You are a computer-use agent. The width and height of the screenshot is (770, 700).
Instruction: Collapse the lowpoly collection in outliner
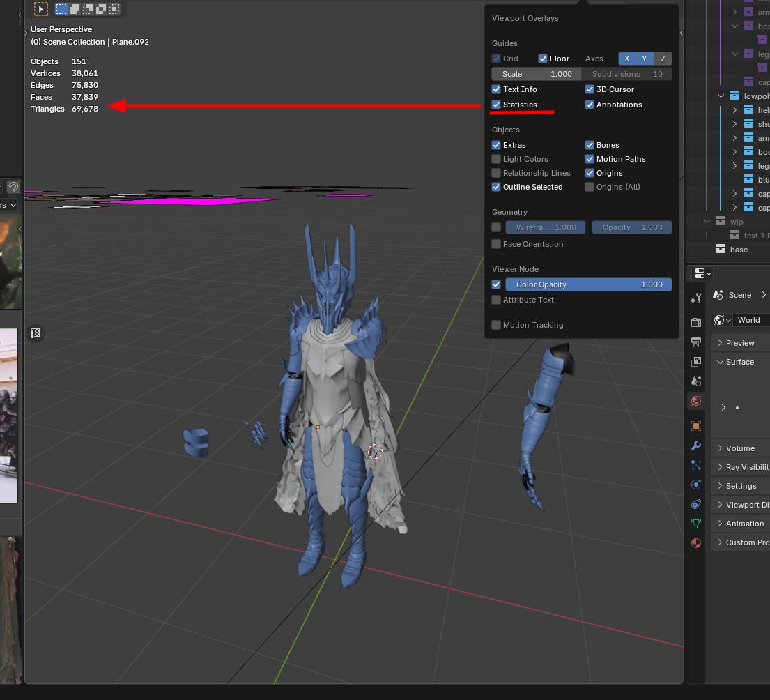click(x=721, y=96)
